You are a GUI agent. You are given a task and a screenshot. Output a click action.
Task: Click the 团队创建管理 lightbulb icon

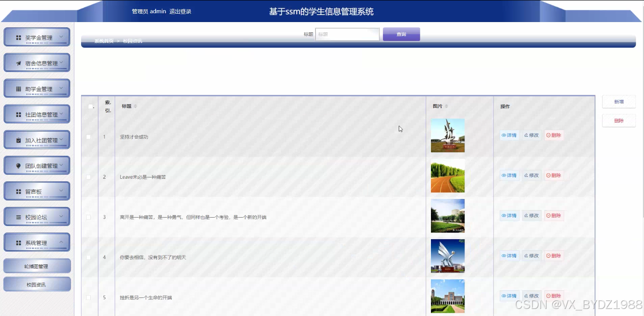[x=19, y=166]
